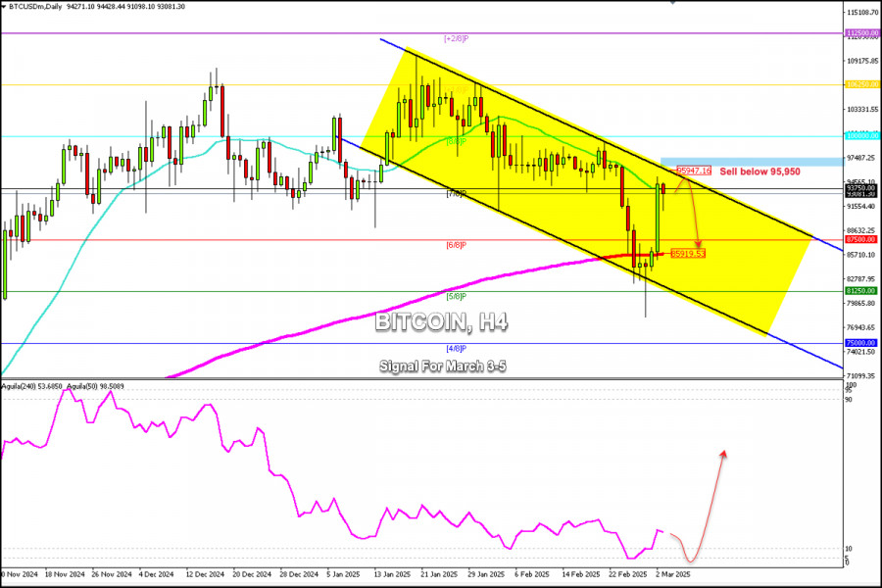This screenshot has width=882, height=588.
Task: Select the [7/8]P Murrey level label
Action: [x=456, y=194]
